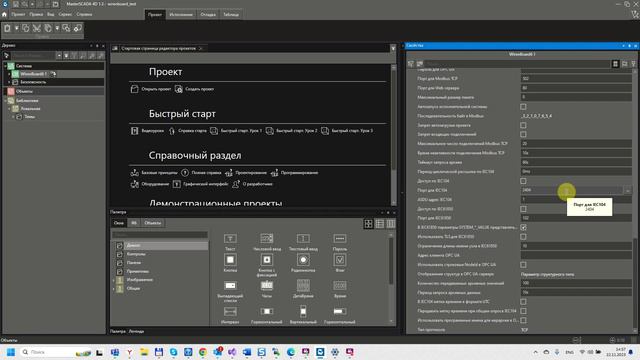Select the Окна tab in the Palette
This screenshot has width=640, height=360.
pos(119,223)
